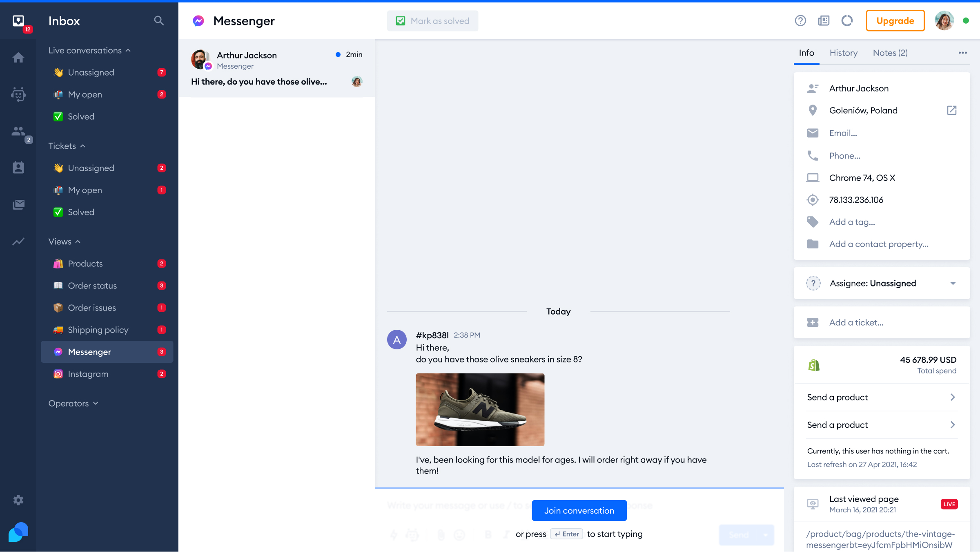This screenshot has width=980, height=552.
Task: Switch to the Notes tab
Action: (891, 53)
